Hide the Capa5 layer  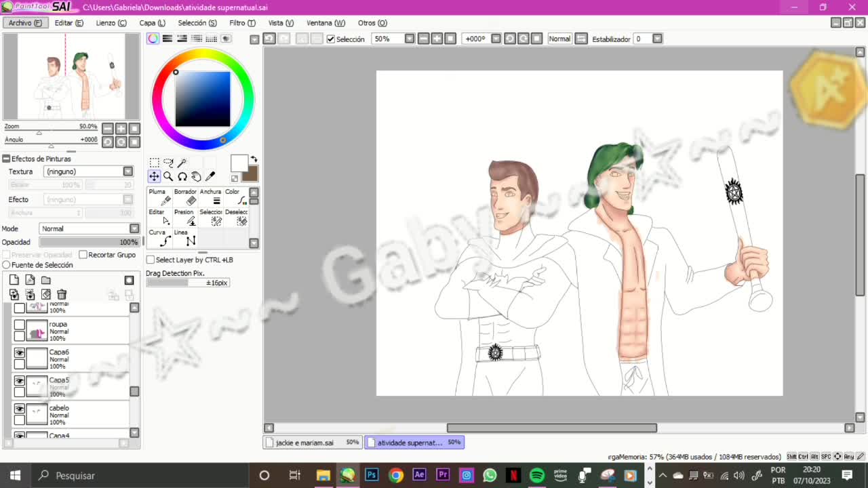coord(20,381)
